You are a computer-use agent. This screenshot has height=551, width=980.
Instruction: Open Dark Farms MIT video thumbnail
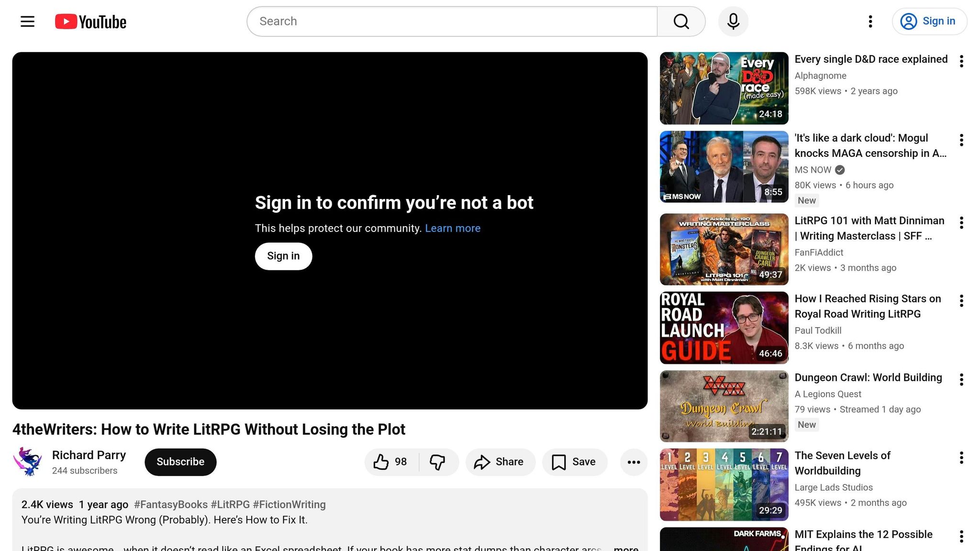click(x=724, y=539)
